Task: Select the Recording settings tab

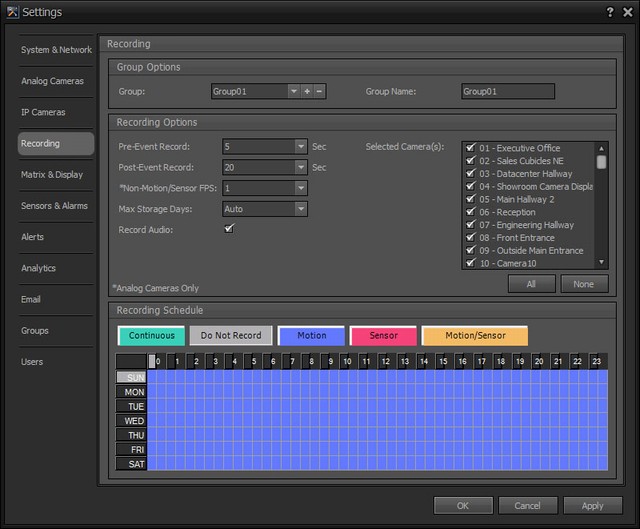Action: 56,144
